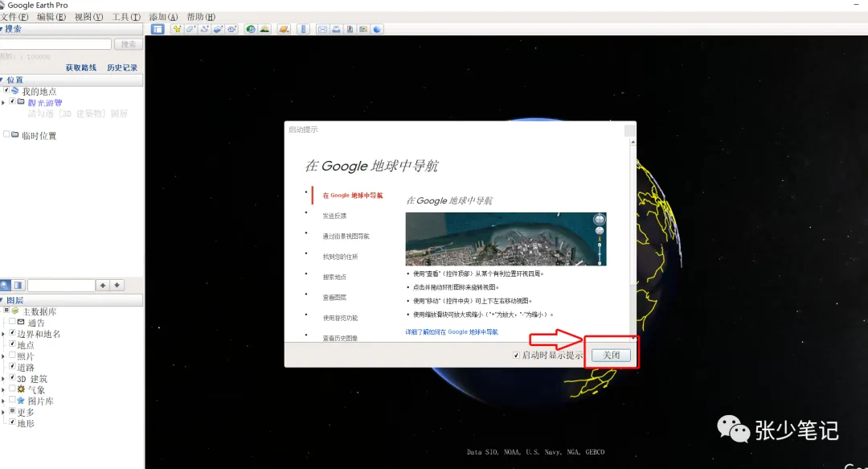This screenshot has height=469, width=868.
Task: Click the print toolbar icon
Action: click(x=336, y=30)
